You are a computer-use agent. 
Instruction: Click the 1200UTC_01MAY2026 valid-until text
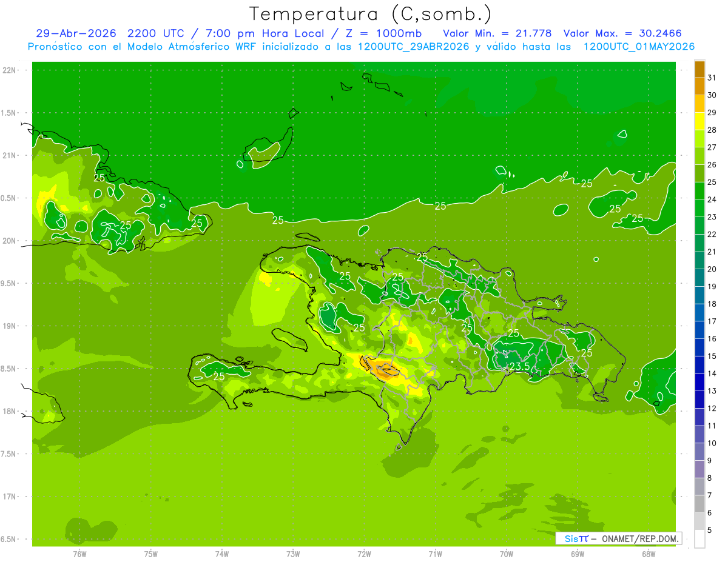click(x=639, y=47)
